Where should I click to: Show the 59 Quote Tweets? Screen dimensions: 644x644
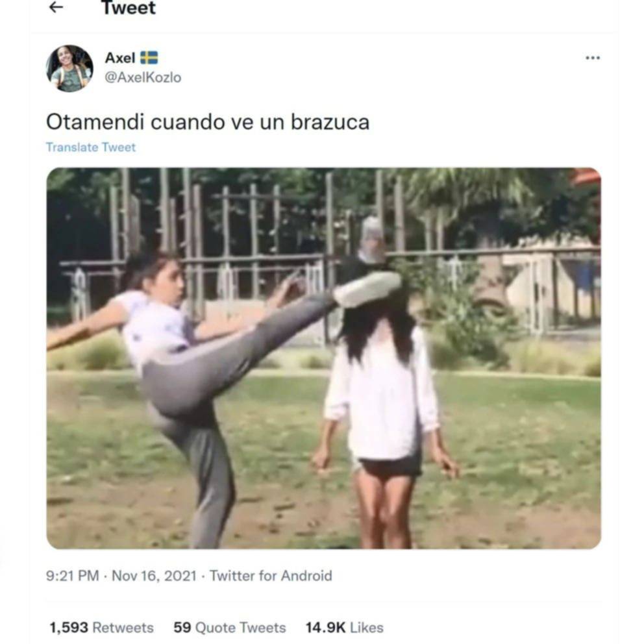(230, 628)
